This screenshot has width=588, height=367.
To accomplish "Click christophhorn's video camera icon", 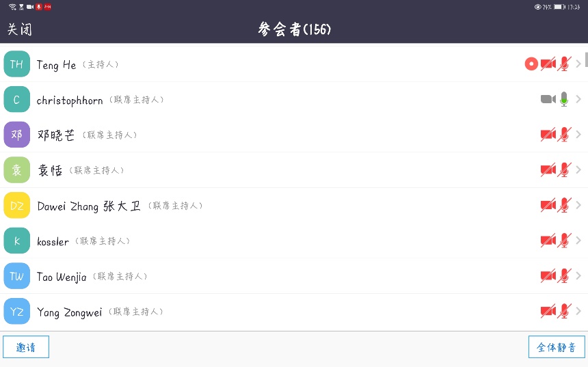I will point(548,99).
